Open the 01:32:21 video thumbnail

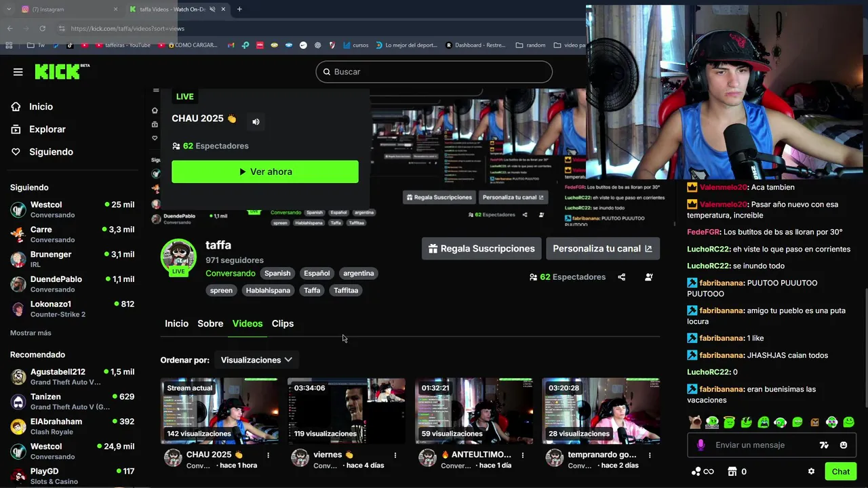pyautogui.click(x=474, y=411)
